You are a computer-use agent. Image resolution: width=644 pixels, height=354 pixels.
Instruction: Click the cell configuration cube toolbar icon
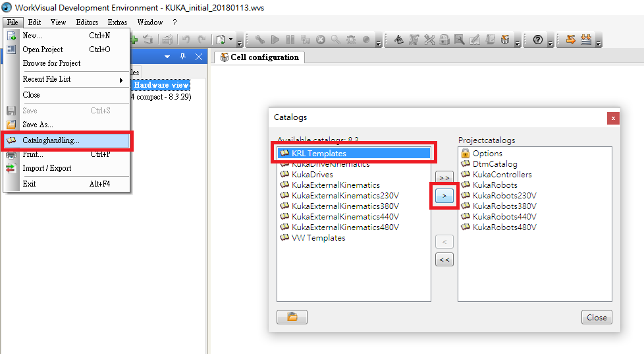[x=505, y=40]
